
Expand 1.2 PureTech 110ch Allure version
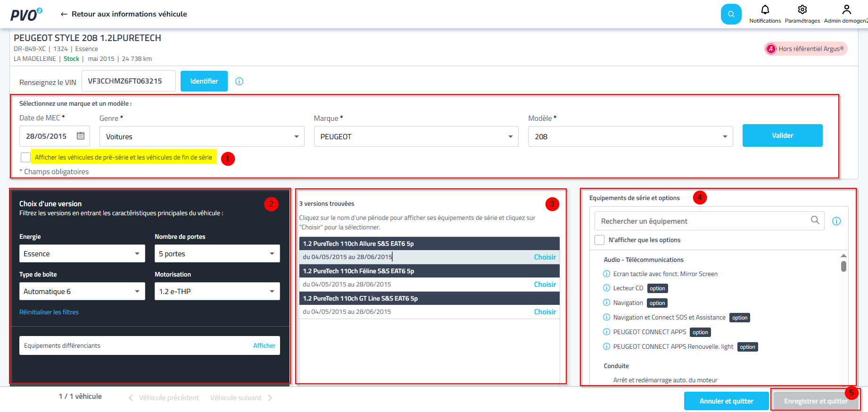[430, 244]
